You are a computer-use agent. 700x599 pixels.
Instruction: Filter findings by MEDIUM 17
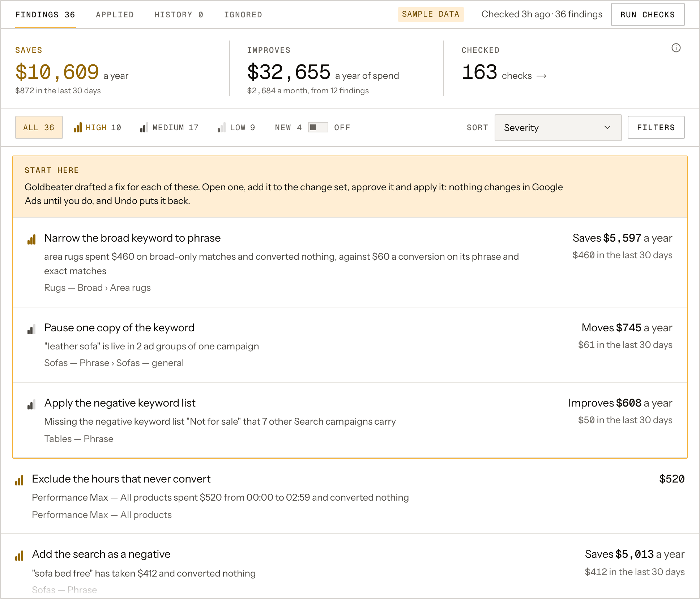click(169, 127)
